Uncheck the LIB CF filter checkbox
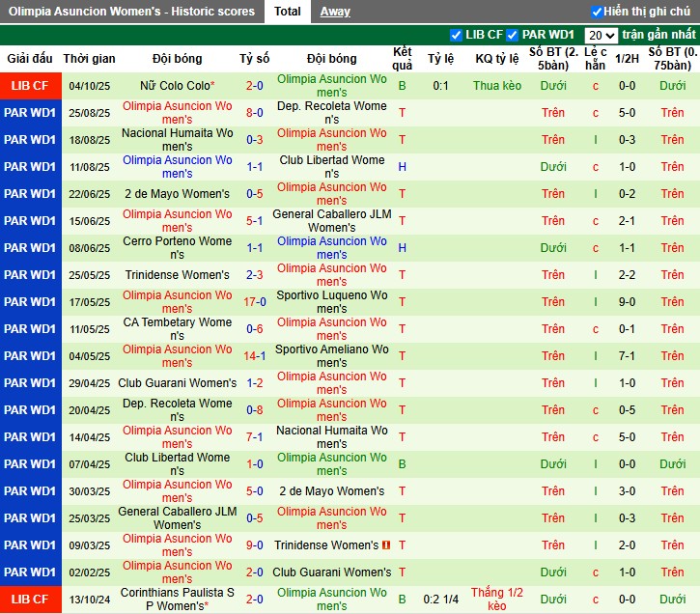700x614 pixels. tap(457, 35)
